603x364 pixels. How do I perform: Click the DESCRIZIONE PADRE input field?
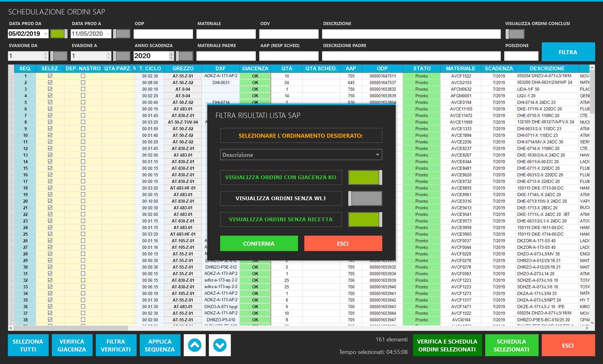(411, 56)
